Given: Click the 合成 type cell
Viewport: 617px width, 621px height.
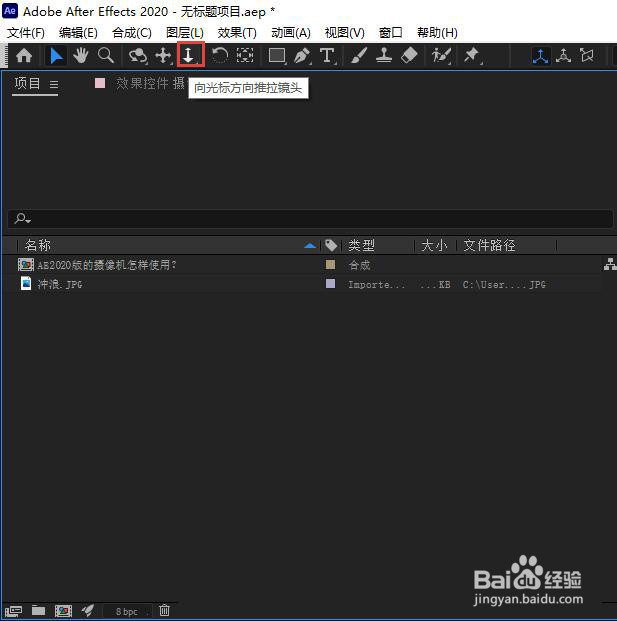Looking at the screenshot, I should (359, 265).
